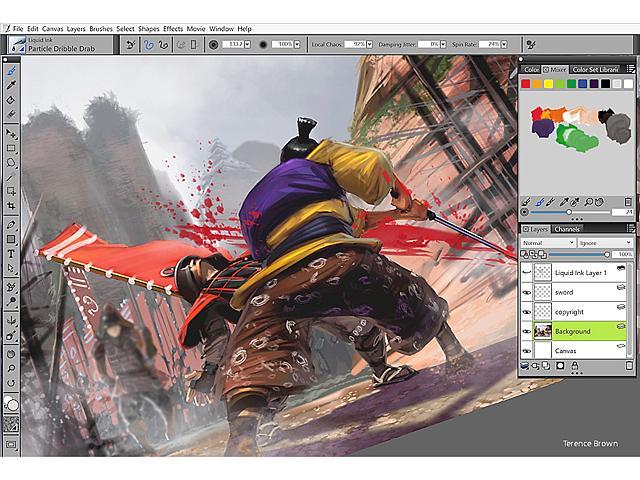
Task: Select the Eraser tool in the toolbox
Action: 11,114
